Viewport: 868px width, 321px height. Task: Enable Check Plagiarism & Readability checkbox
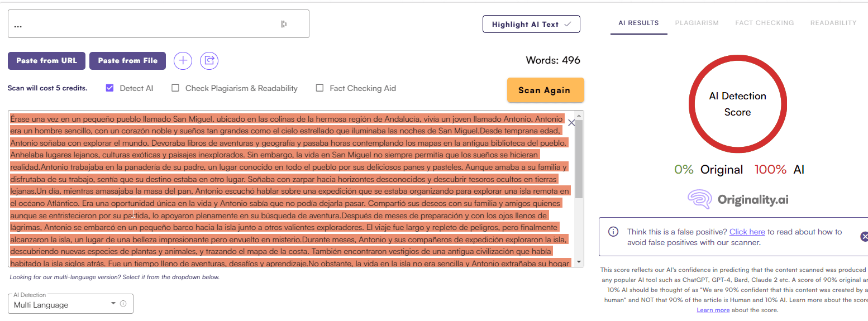[x=175, y=88]
